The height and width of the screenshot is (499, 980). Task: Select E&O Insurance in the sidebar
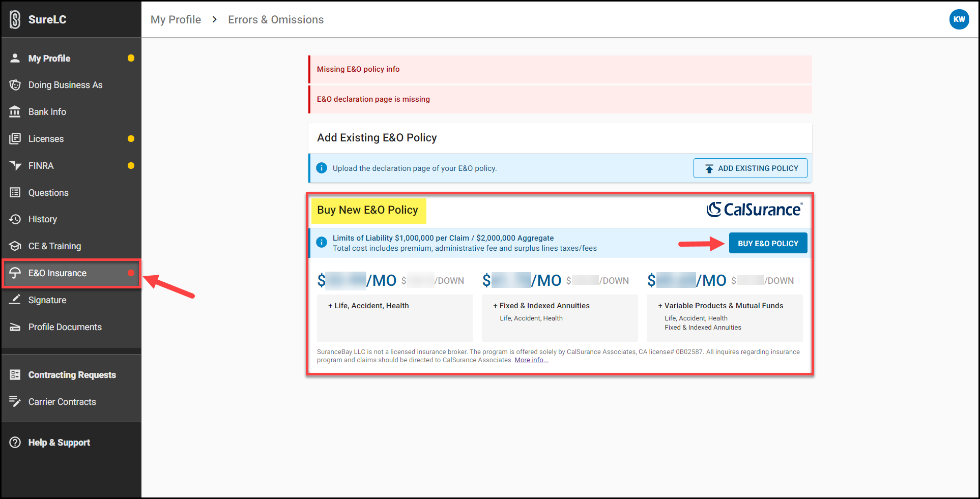(71, 273)
